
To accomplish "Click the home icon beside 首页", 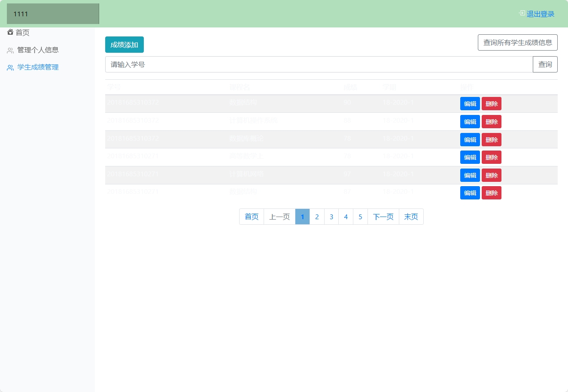I will pyautogui.click(x=10, y=32).
